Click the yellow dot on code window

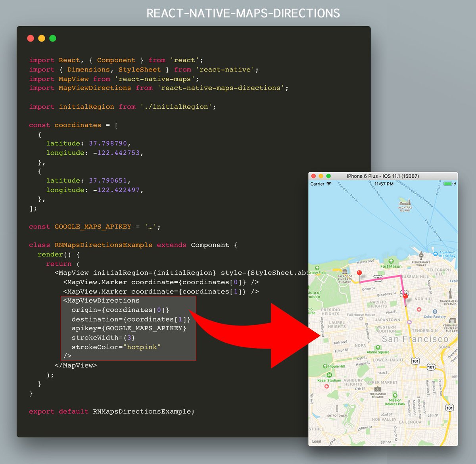point(42,38)
